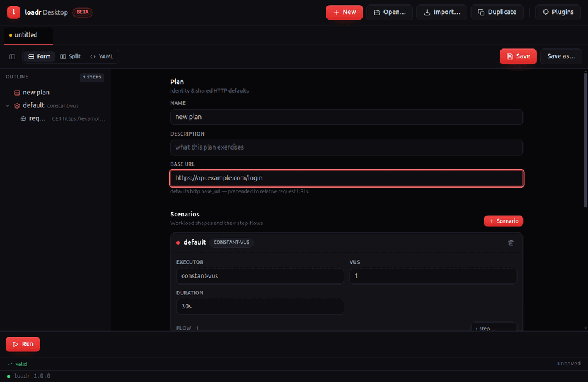
Task: Click the add step button
Action: [x=494, y=327]
